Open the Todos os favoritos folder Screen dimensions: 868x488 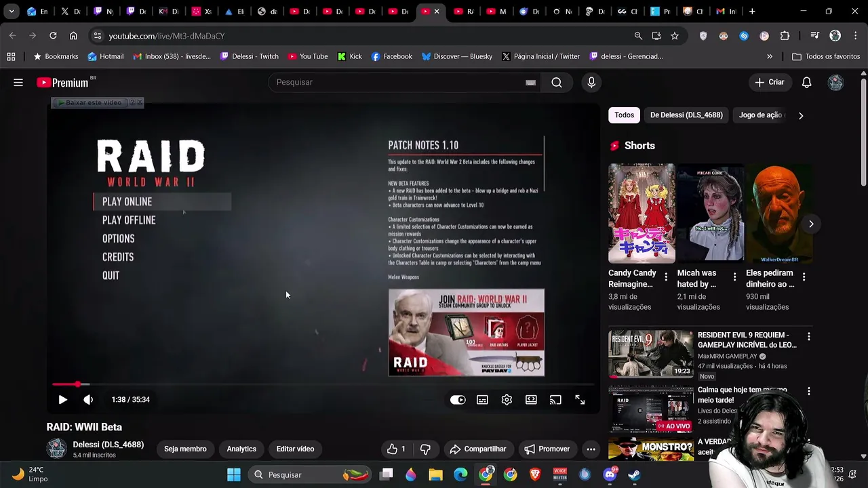826,56
